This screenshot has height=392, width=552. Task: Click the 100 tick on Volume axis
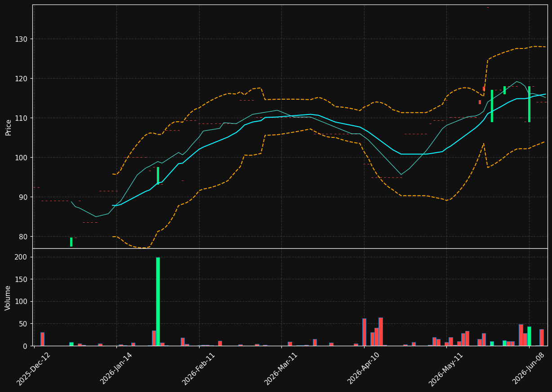[22, 302]
